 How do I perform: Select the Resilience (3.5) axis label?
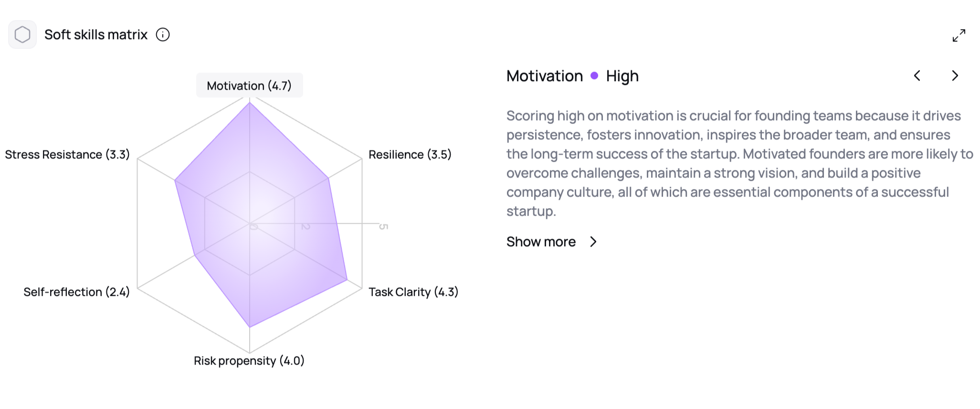[410, 155]
